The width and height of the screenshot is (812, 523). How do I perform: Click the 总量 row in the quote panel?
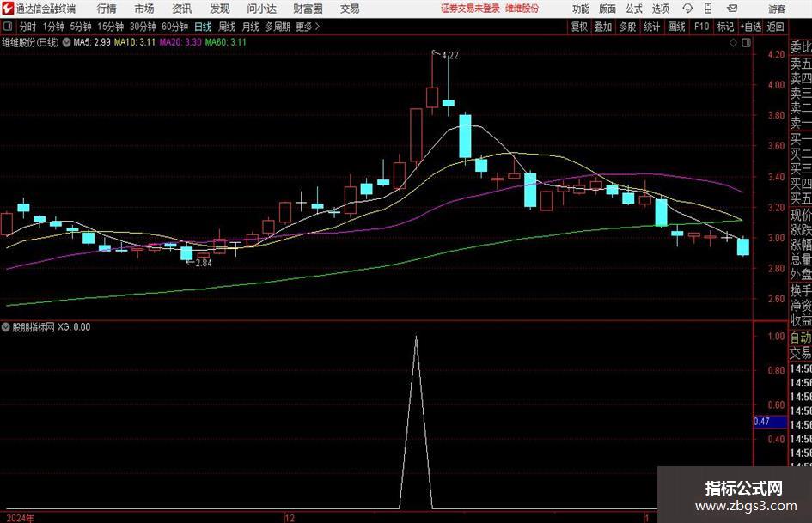[x=801, y=260]
